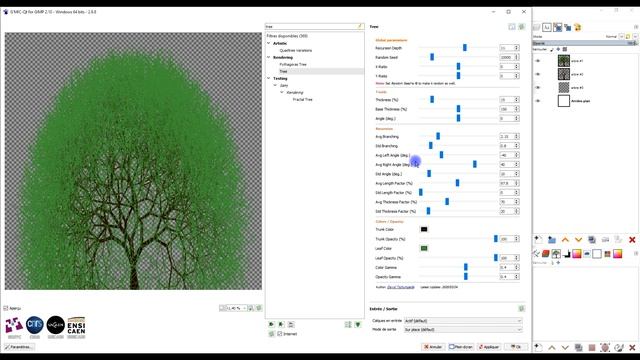Screen dimensions: 640x360
Task: Collapse the Artistic filter category
Action: 269,43
